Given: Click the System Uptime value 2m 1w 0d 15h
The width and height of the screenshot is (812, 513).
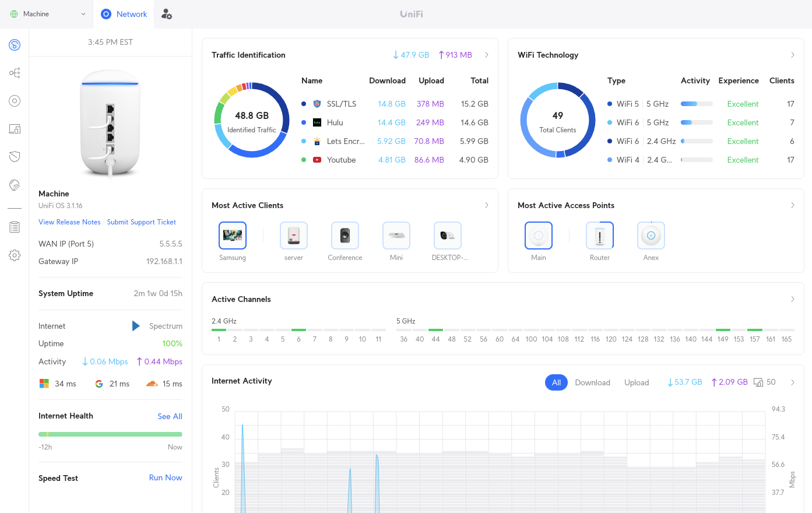Looking at the screenshot, I should pyautogui.click(x=158, y=293).
